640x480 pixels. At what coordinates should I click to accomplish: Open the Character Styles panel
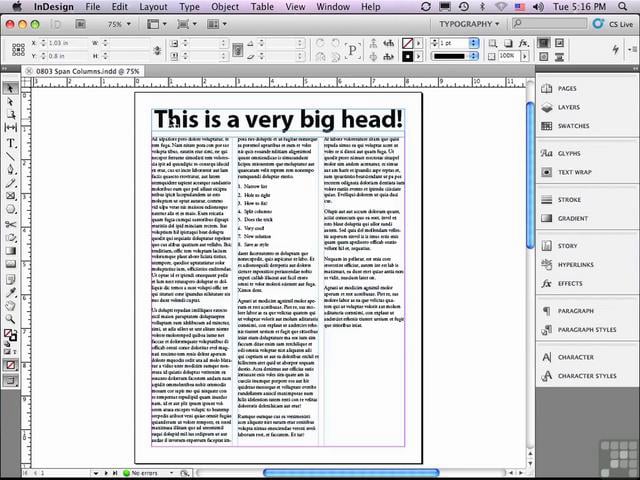(587, 376)
